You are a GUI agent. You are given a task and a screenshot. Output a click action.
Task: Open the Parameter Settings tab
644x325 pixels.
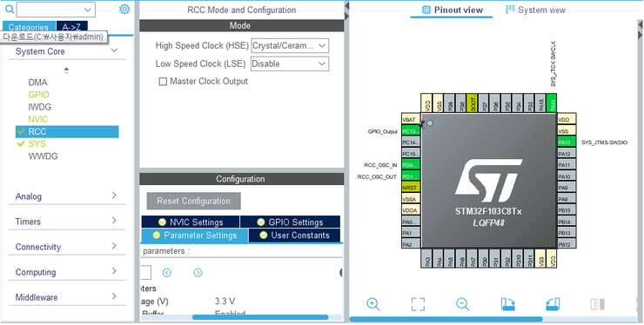click(x=195, y=235)
